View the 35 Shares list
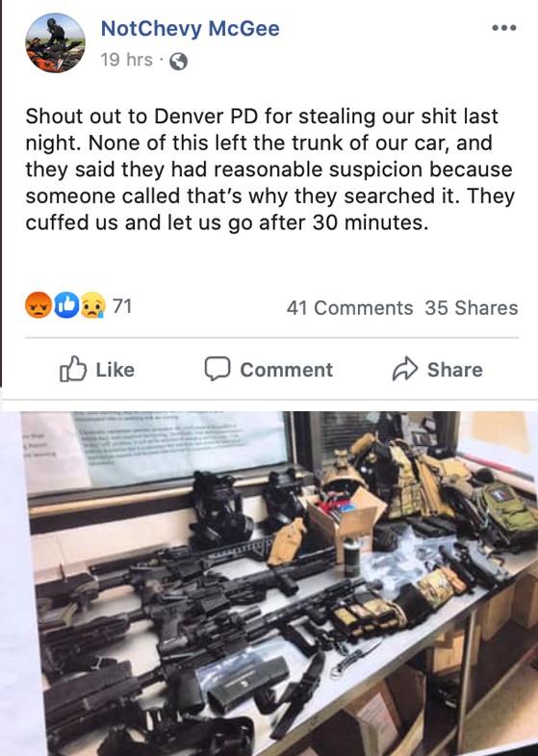 472,308
